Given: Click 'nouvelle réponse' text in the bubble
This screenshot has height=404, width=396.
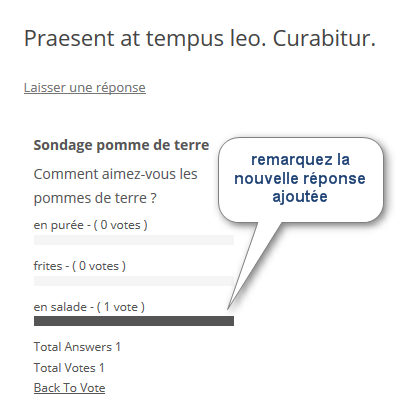Looking at the screenshot, I should coord(300,179).
